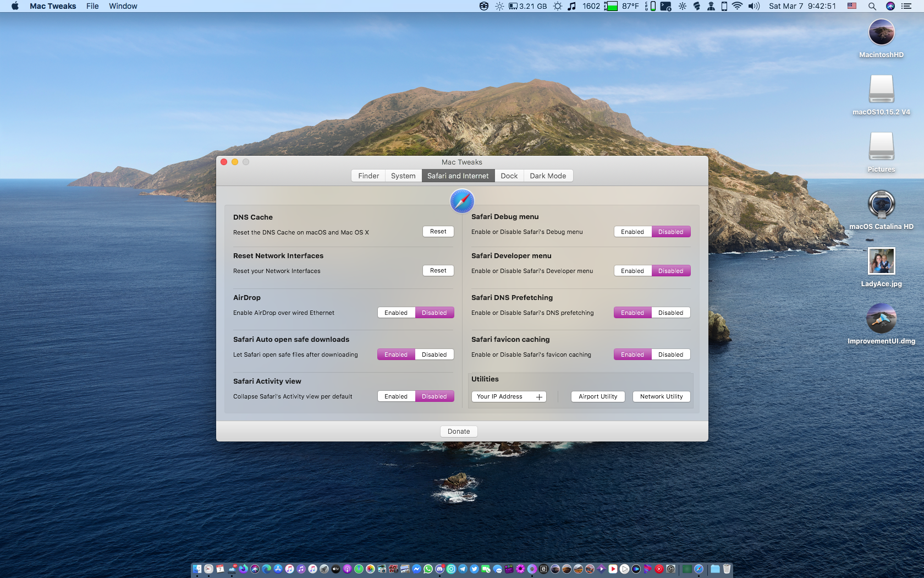Open Twitter from the Dock
The width and height of the screenshot is (924, 578).
pyautogui.click(x=474, y=569)
